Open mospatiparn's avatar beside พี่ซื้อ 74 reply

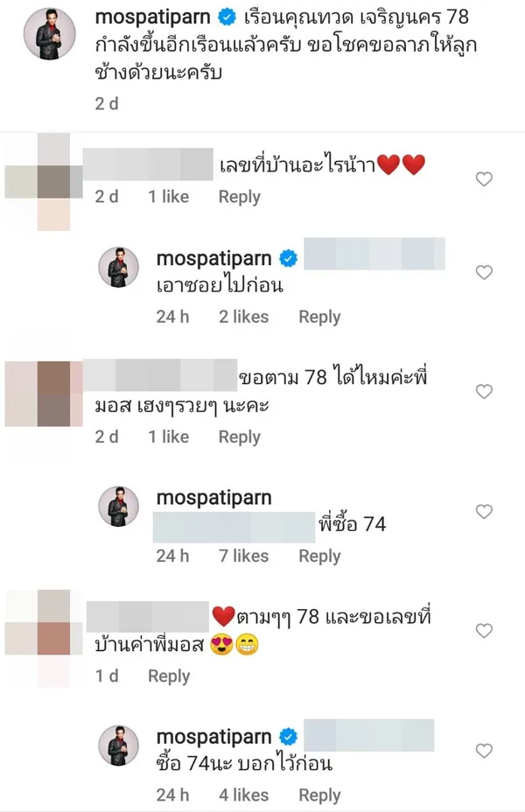point(119,507)
